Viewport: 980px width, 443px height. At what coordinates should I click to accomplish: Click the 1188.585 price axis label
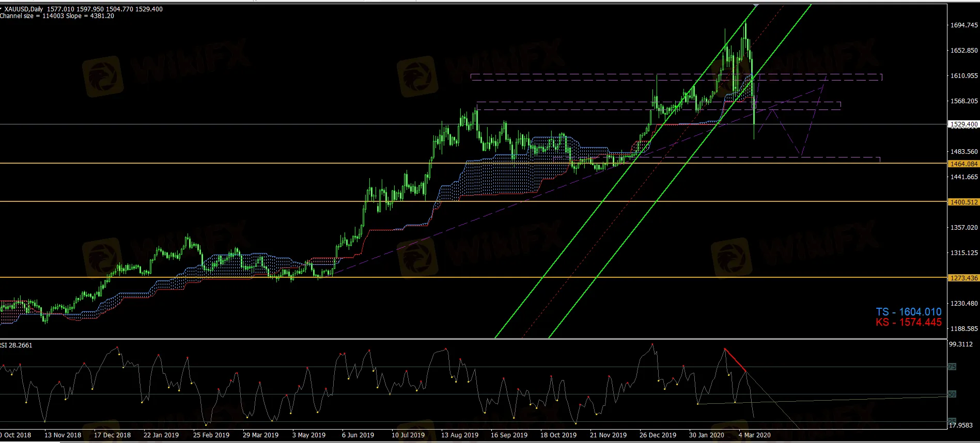964,329
